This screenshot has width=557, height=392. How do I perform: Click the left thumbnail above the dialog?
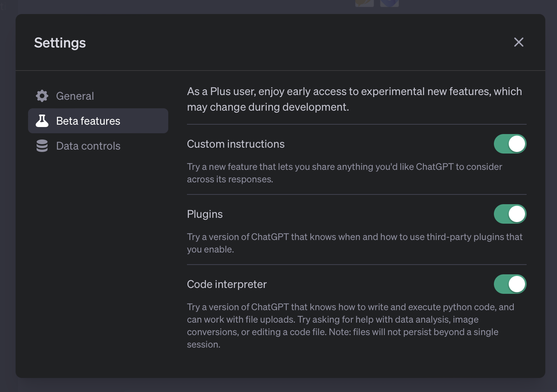[365, 3]
